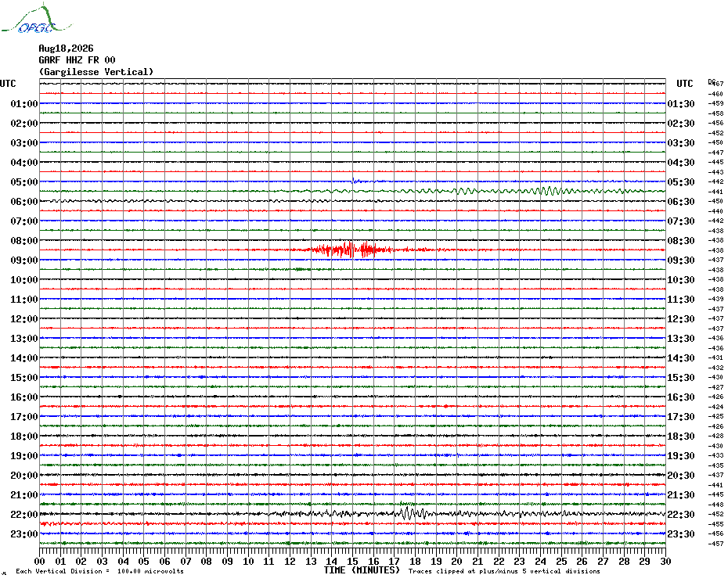Click the 20:00 hour label

(24, 476)
